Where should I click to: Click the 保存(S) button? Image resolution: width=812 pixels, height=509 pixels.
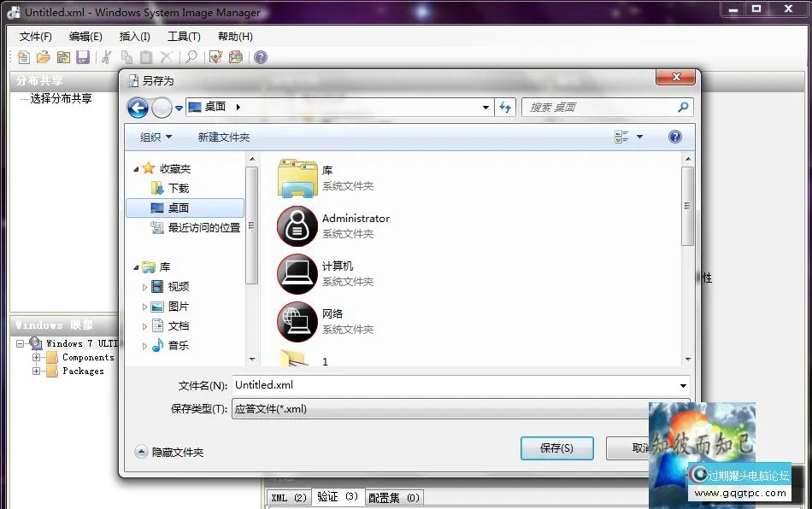click(556, 448)
